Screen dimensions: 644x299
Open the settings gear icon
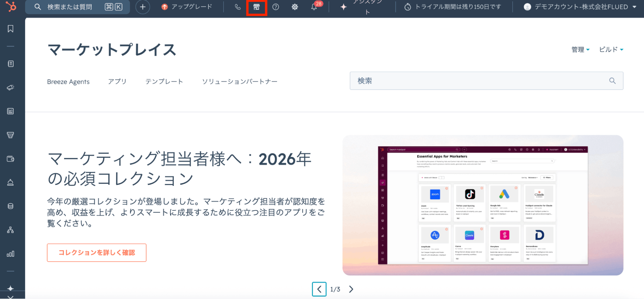(295, 7)
